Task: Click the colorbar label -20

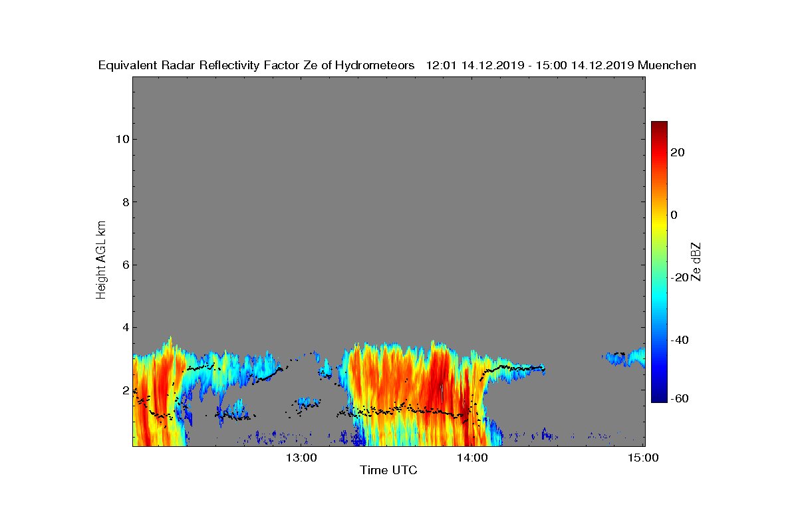Action: 680,277
